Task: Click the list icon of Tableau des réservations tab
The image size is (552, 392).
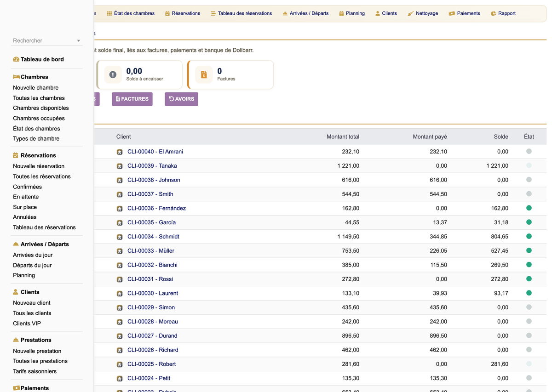Action: tap(213, 13)
